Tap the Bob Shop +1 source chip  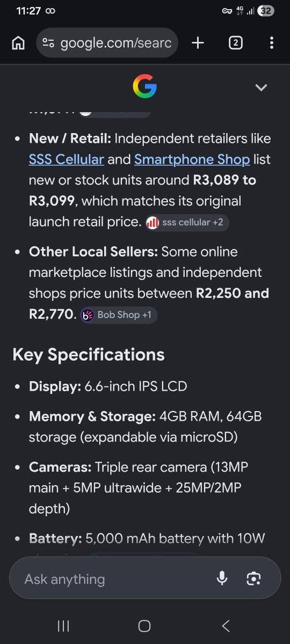pos(119,315)
